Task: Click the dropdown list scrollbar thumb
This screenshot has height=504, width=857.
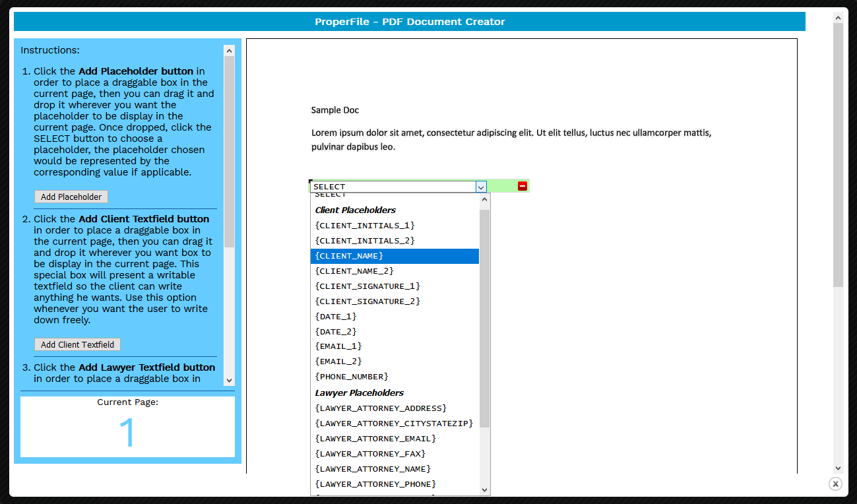Action: 485,318
